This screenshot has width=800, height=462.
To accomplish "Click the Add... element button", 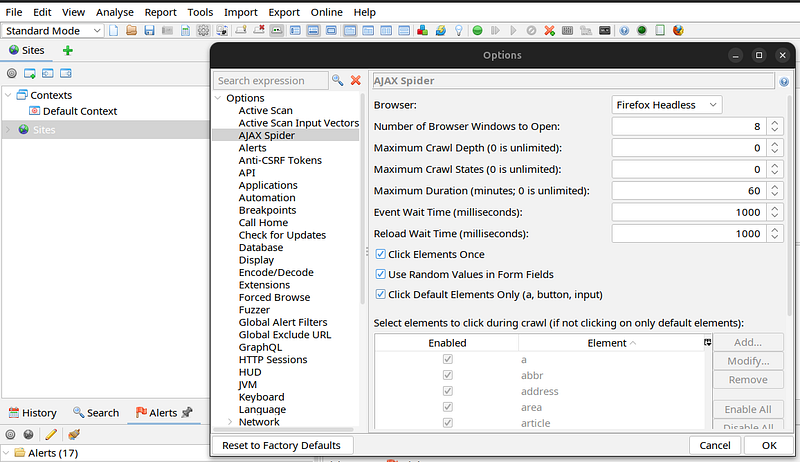I will (748, 342).
